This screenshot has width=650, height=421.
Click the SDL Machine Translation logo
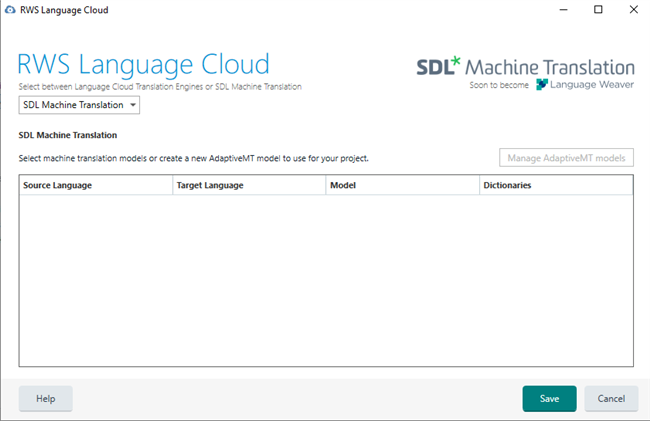525,67
